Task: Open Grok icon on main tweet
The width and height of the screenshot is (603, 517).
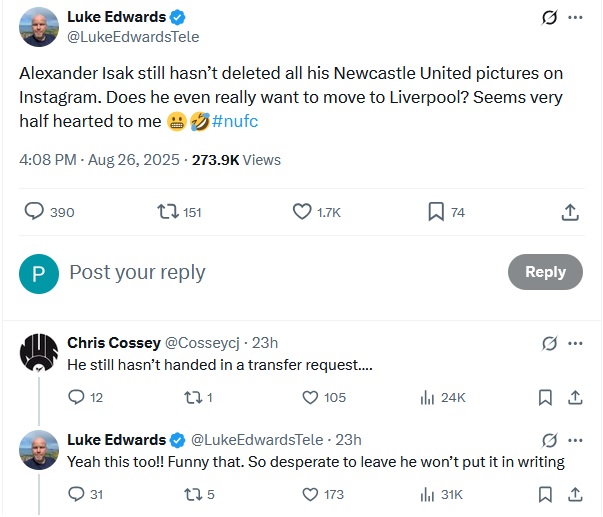Action: (549, 17)
